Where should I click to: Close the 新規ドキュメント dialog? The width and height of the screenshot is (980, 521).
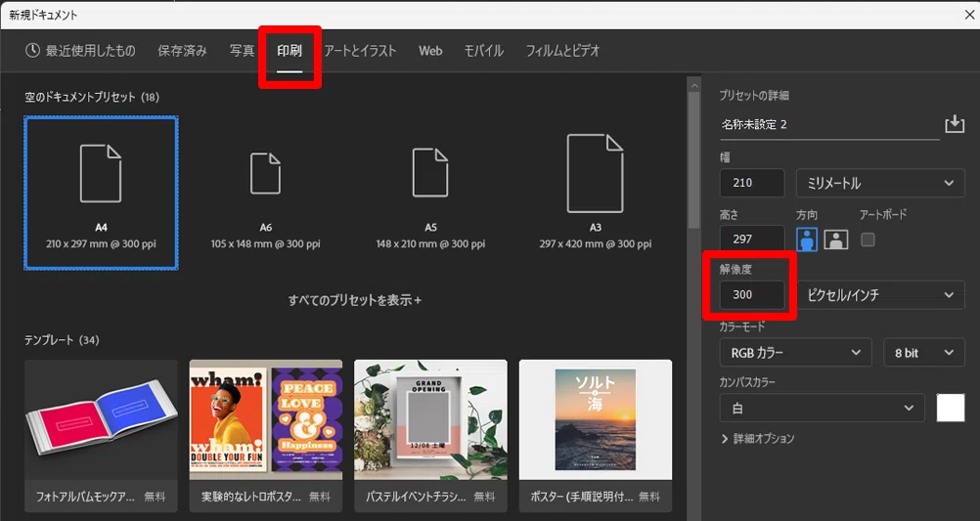[x=969, y=15]
